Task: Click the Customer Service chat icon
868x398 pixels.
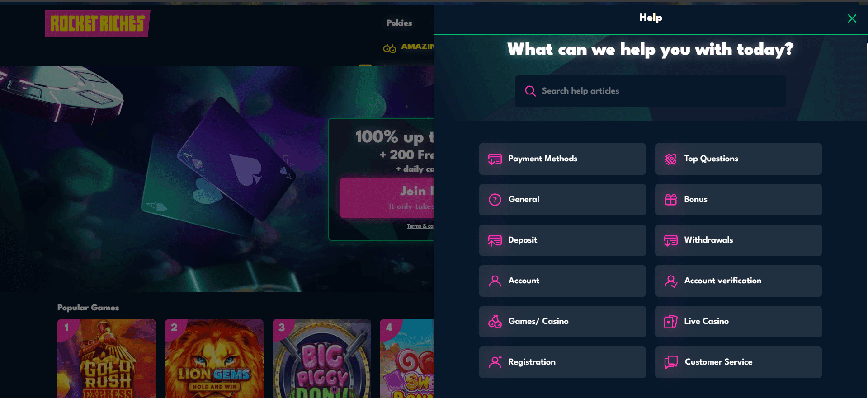Action: 671,362
